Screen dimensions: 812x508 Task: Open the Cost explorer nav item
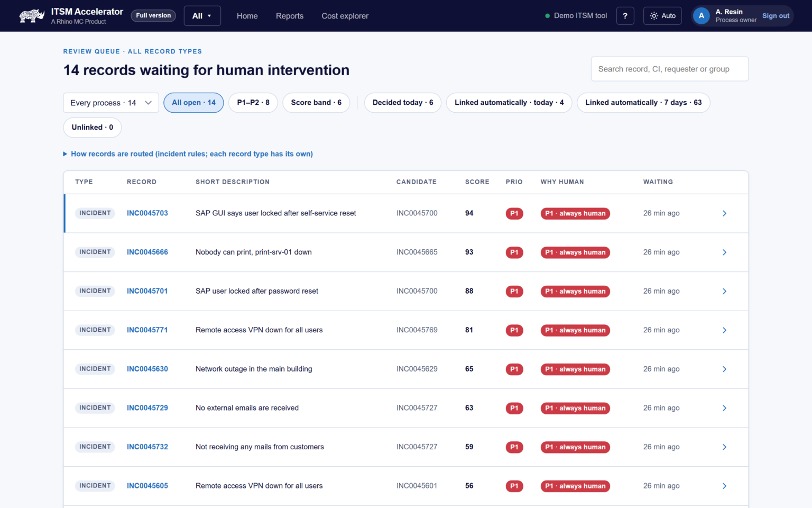click(345, 16)
